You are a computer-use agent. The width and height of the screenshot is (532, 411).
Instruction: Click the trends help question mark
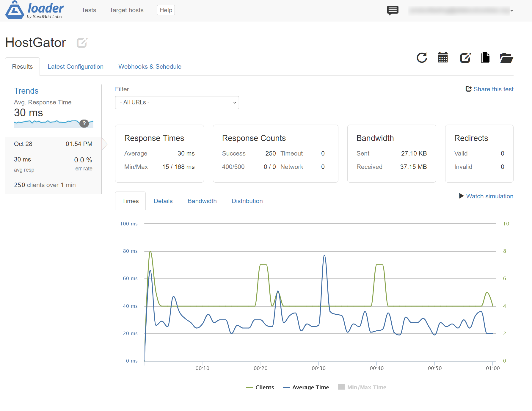click(84, 123)
